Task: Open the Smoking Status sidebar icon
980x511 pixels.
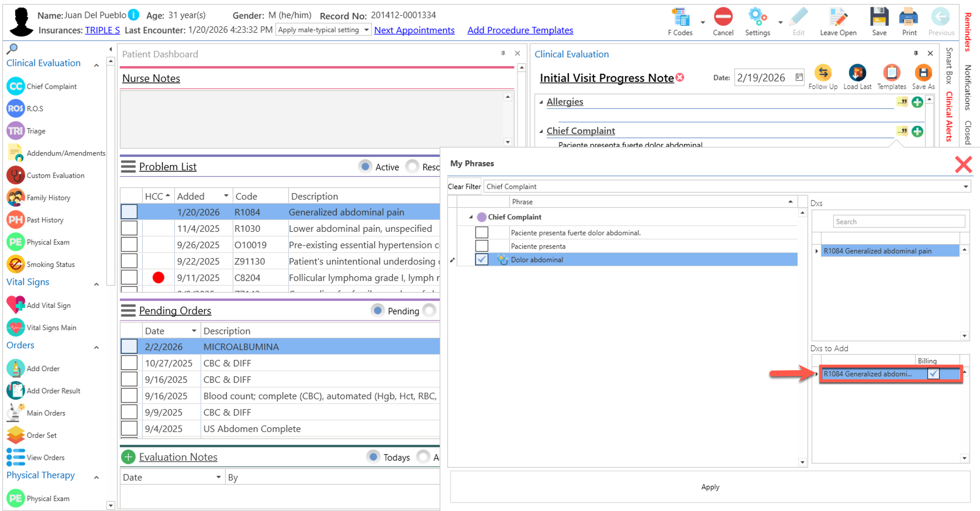Action: coord(15,264)
